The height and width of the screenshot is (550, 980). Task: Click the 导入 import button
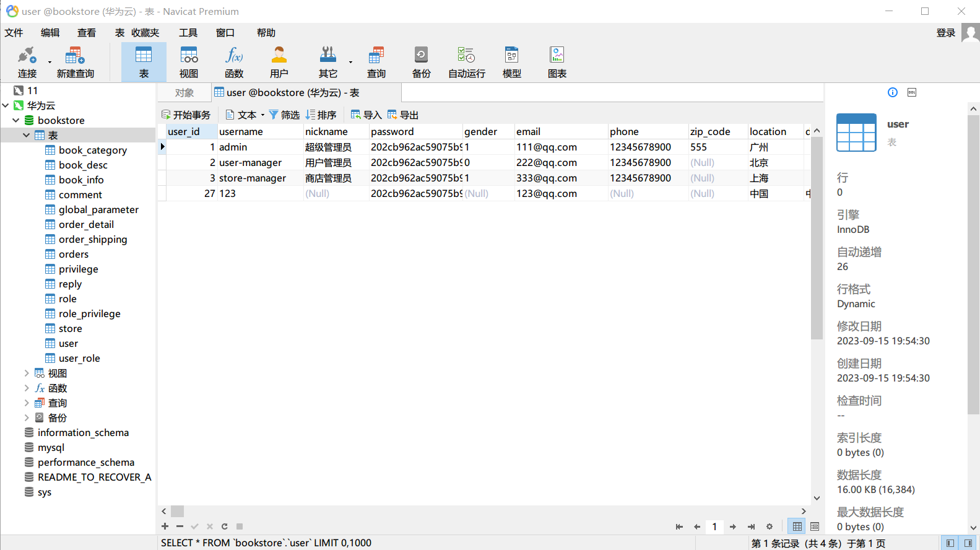coord(366,115)
